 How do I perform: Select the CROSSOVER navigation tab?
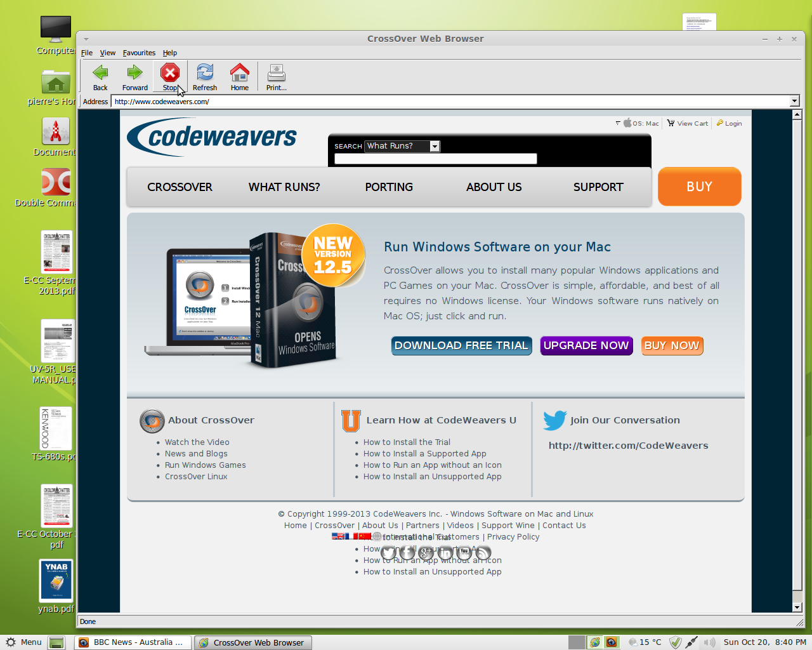pyautogui.click(x=180, y=187)
